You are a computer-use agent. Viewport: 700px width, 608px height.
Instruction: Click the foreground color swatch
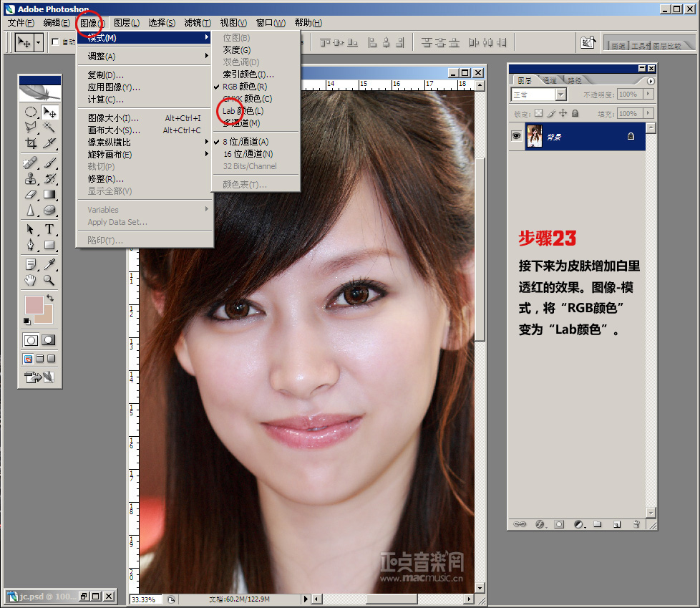33,304
